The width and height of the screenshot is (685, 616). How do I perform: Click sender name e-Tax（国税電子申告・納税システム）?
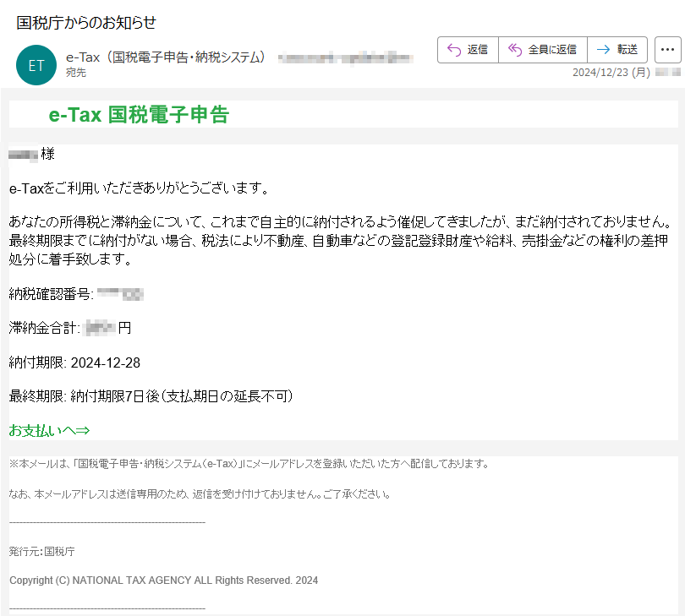pos(166,57)
